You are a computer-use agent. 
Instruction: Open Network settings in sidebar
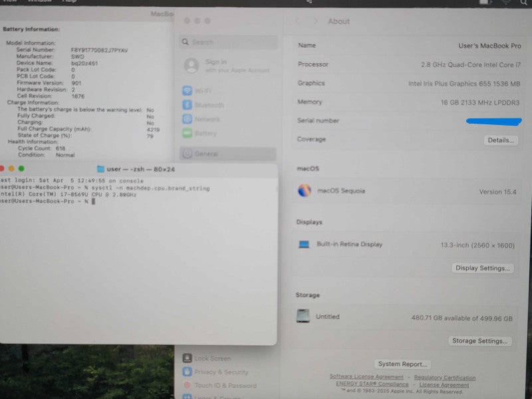click(201, 119)
